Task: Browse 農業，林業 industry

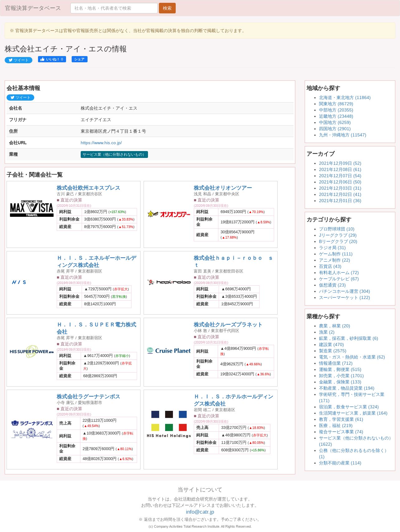Action: pyautogui.click(x=334, y=326)
